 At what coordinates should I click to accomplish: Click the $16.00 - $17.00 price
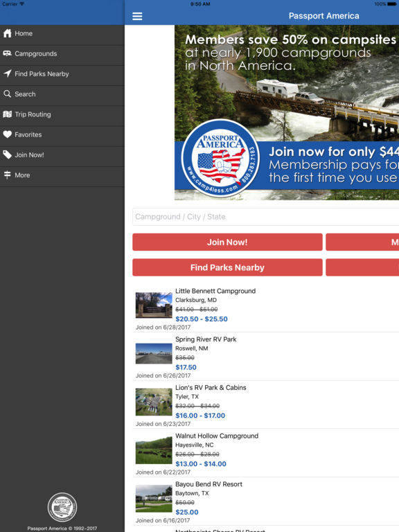pyautogui.click(x=200, y=416)
